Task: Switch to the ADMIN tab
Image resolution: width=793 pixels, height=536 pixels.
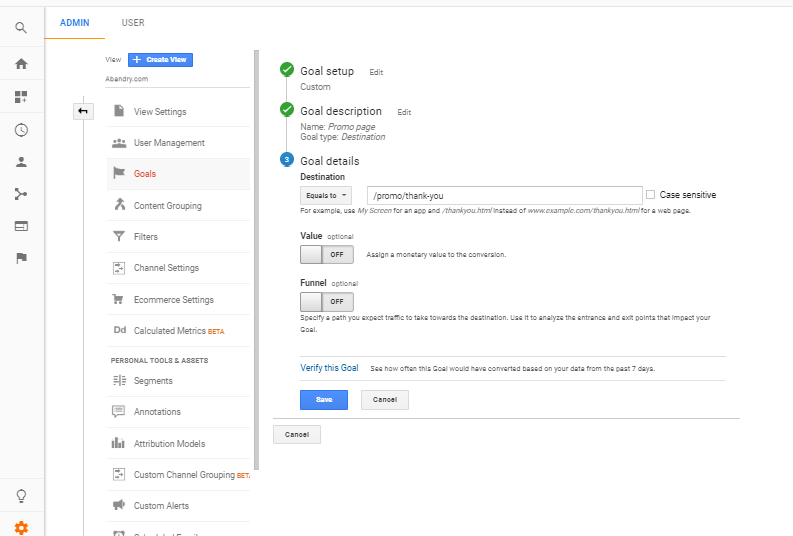Action: pyautogui.click(x=74, y=23)
